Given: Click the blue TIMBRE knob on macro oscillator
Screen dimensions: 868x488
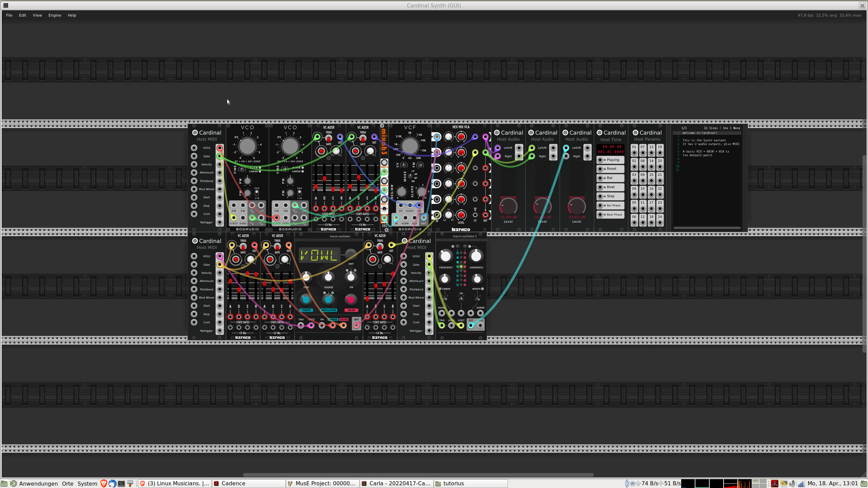Looking at the screenshot, I should pyautogui.click(x=306, y=300).
